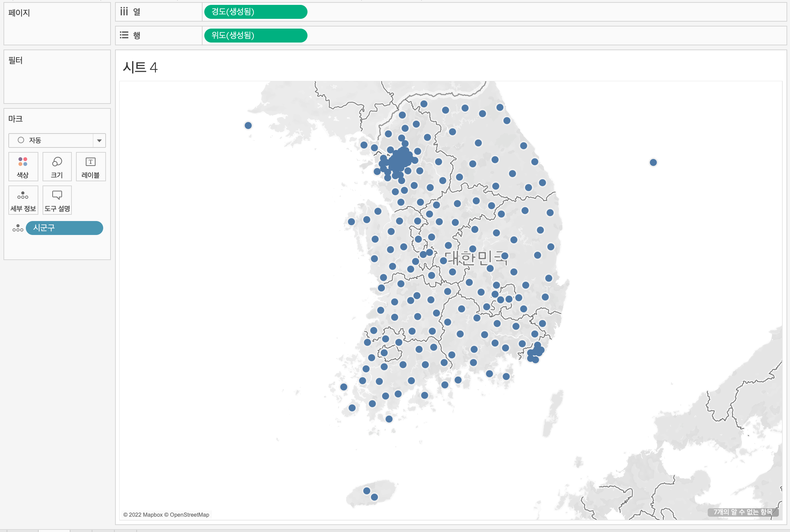
Task: Click the Mapbox OpenStreetMap attribution
Action: click(166, 515)
